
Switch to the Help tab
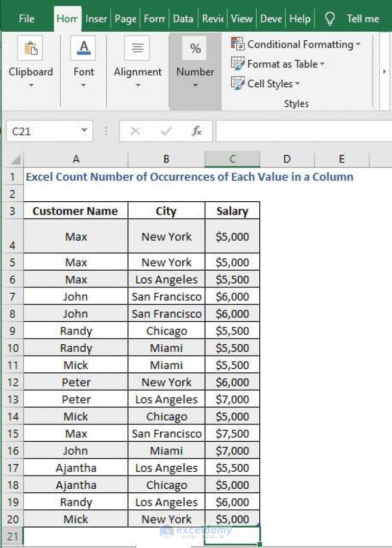coord(300,18)
